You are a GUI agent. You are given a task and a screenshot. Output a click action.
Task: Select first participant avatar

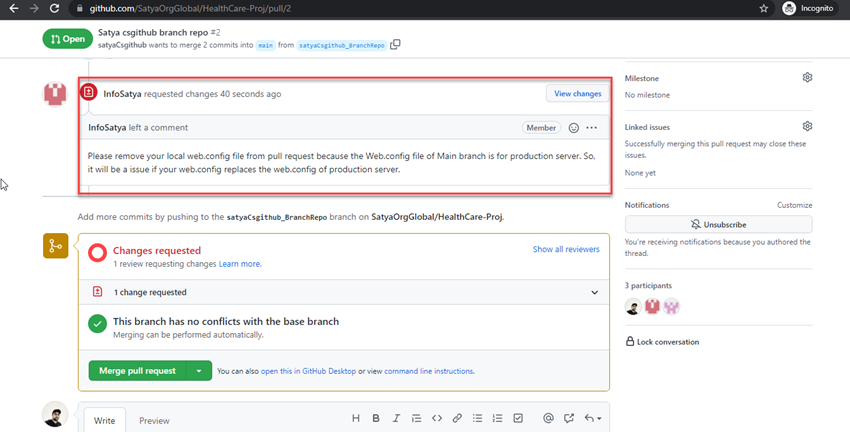point(633,307)
